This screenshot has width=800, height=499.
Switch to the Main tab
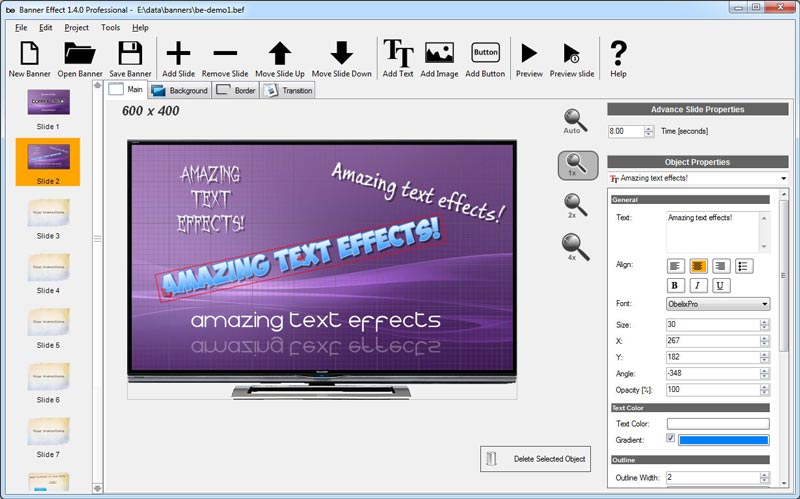tap(126, 89)
